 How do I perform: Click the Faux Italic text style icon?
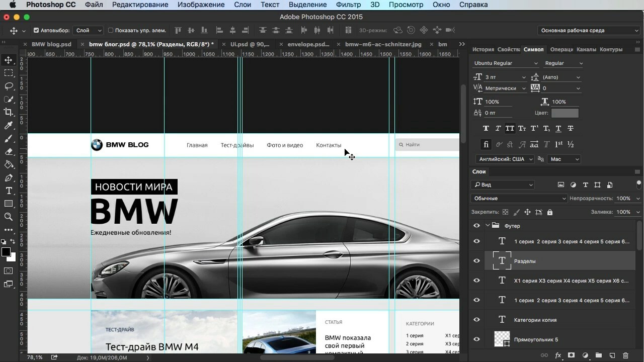coord(498,128)
